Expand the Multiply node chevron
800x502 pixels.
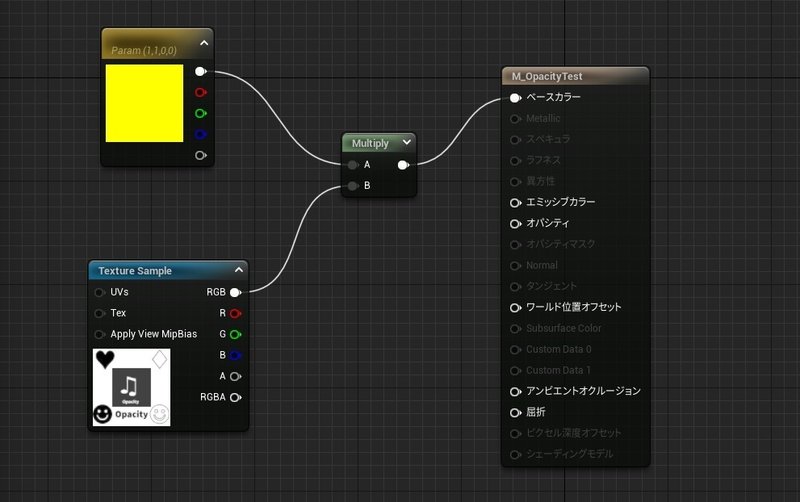click(x=407, y=142)
